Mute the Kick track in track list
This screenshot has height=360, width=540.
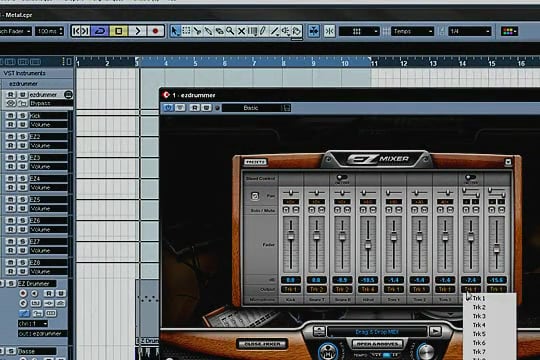click(x=10, y=115)
